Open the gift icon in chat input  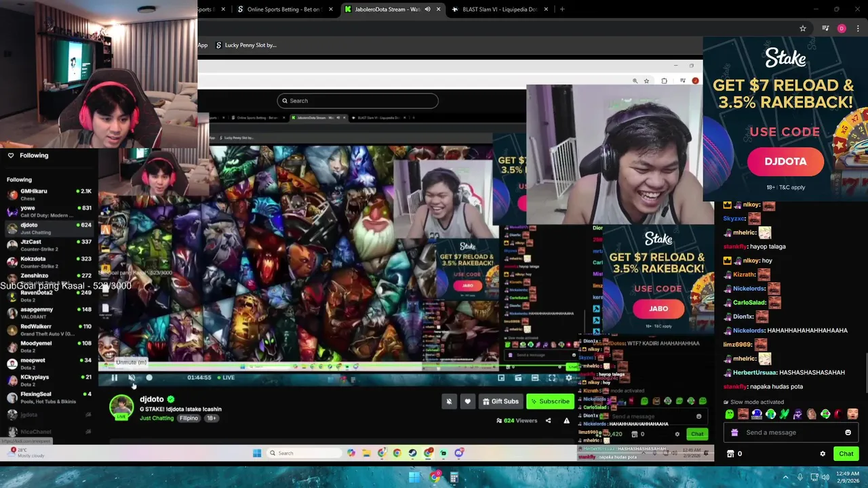click(x=734, y=432)
